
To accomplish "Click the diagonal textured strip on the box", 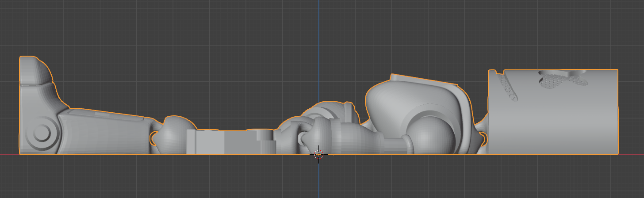I will click(508, 88).
